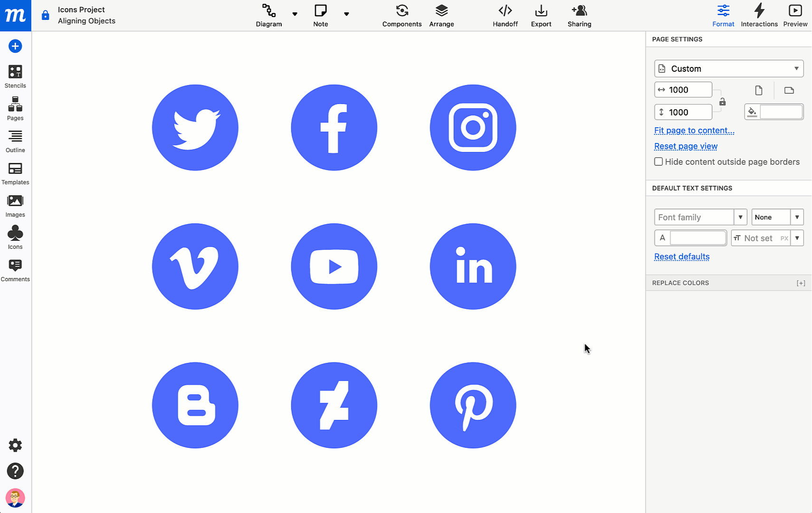Select the Arrange tool in the toolbar

click(x=441, y=15)
